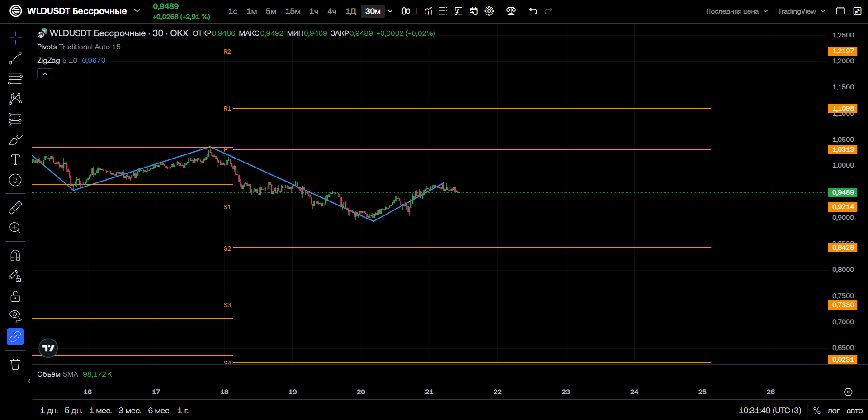Select the trend line drawing tool
868x420 pixels.
(x=15, y=58)
